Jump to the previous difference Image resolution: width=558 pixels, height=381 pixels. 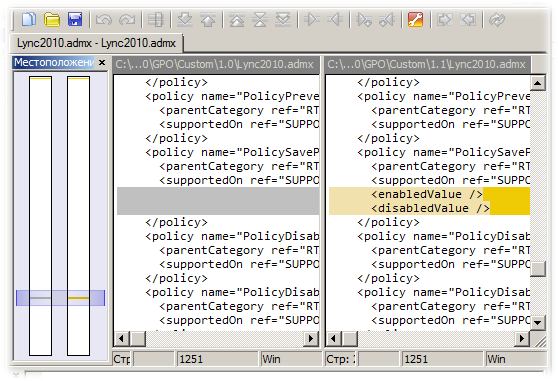tap(208, 20)
